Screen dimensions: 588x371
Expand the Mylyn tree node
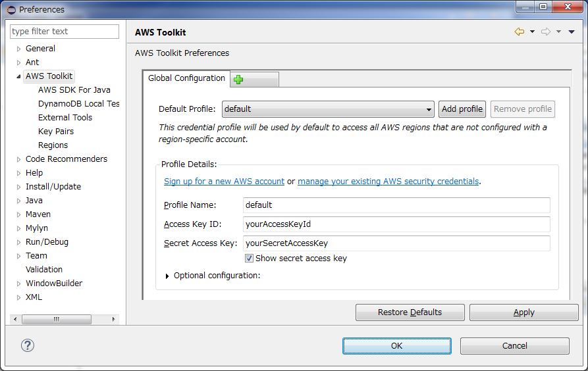(x=18, y=229)
